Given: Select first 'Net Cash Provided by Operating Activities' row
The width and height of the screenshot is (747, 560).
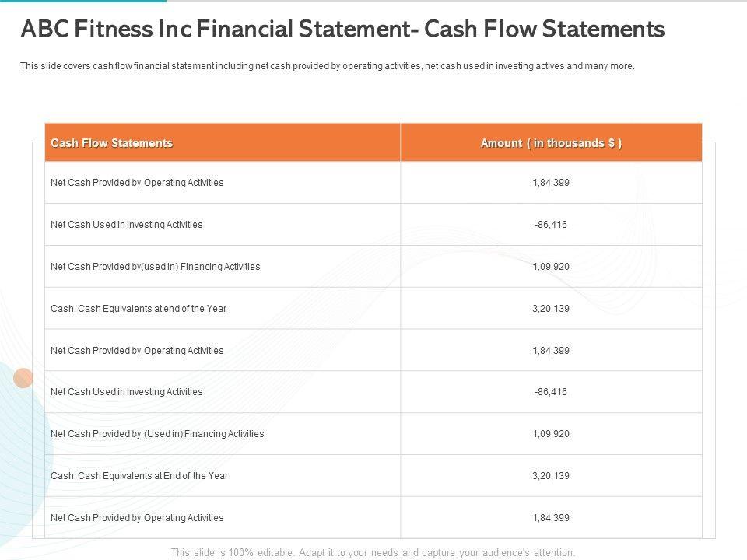Looking at the screenshot, I should [x=137, y=183].
